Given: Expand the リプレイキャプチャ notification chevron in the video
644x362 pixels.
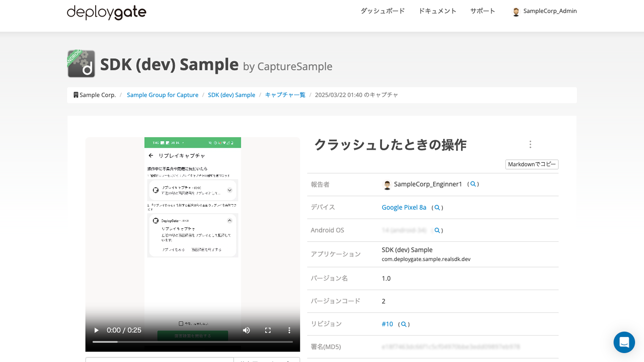Looking at the screenshot, I should [x=229, y=190].
